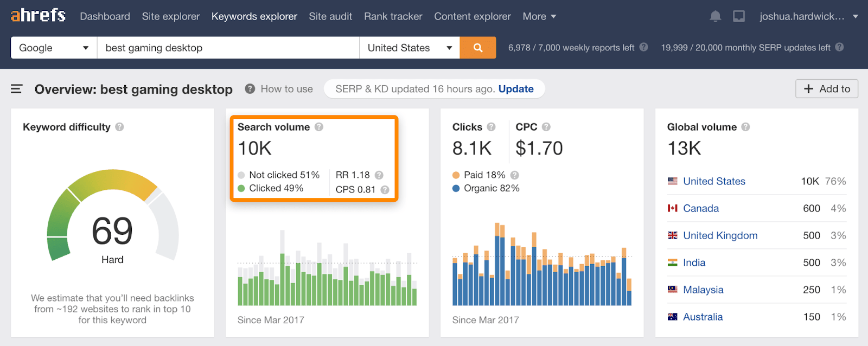The height and width of the screenshot is (346, 868).
Task: Click the United Kingdom flag icon
Action: (673, 235)
